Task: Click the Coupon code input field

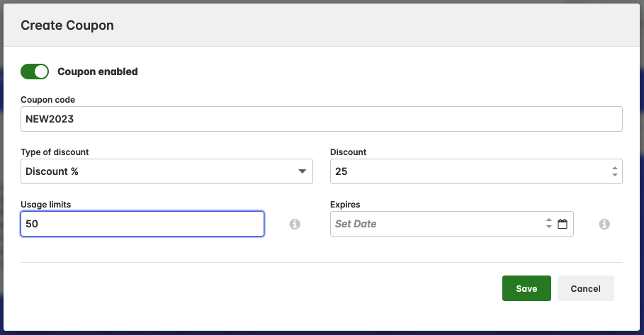Action: pyautogui.click(x=322, y=119)
